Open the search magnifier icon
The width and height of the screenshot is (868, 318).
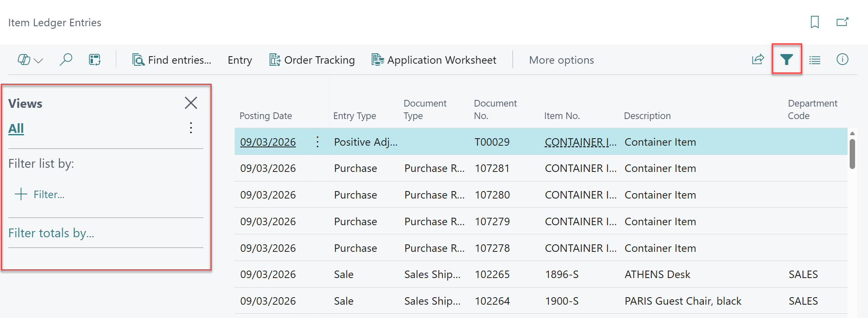point(66,60)
